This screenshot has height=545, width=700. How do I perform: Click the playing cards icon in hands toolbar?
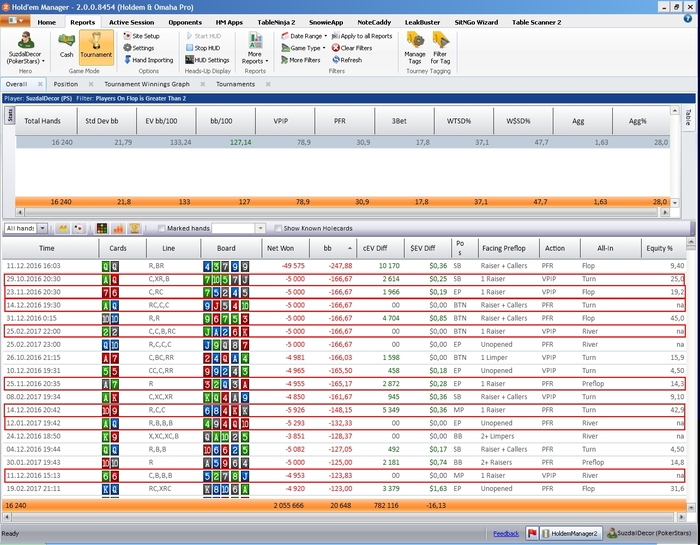79,229
